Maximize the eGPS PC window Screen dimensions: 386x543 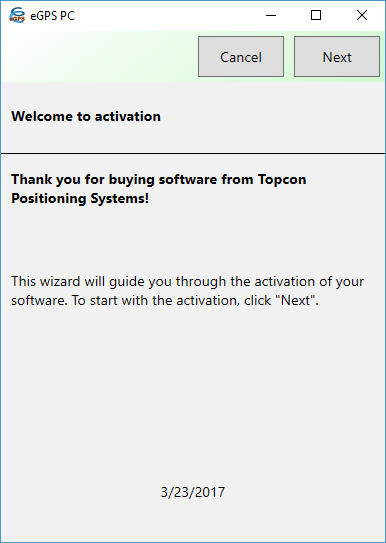point(316,16)
